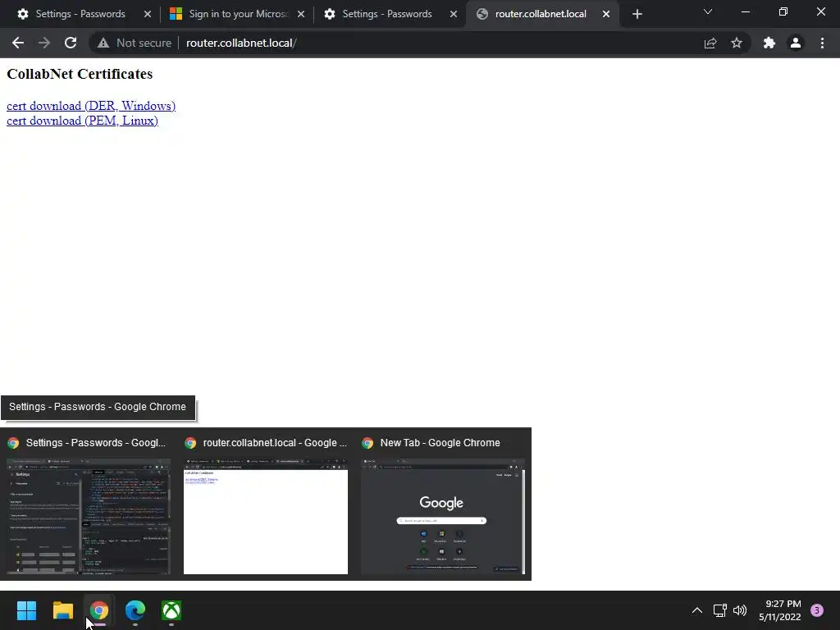
Task: Reload the router.collabnet.local page
Action: 71,43
